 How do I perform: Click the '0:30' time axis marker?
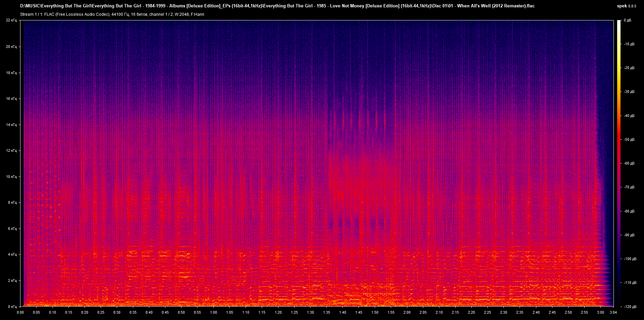tap(117, 312)
